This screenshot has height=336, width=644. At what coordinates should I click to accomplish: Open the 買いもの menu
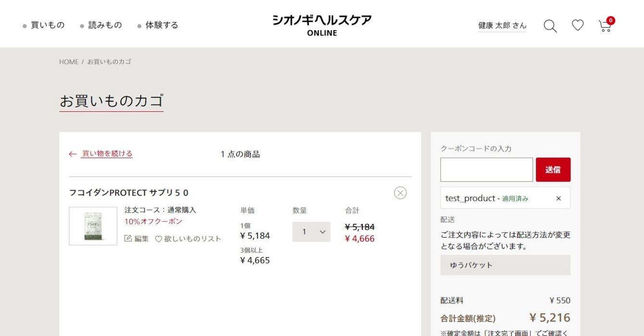coord(44,25)
